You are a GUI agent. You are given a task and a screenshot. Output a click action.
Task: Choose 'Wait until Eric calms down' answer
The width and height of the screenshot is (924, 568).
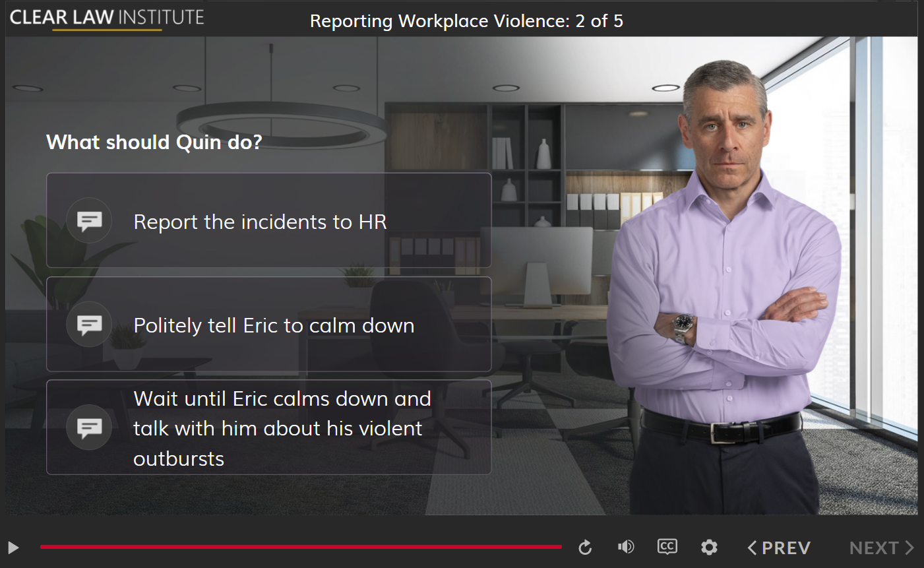[269, 427]
